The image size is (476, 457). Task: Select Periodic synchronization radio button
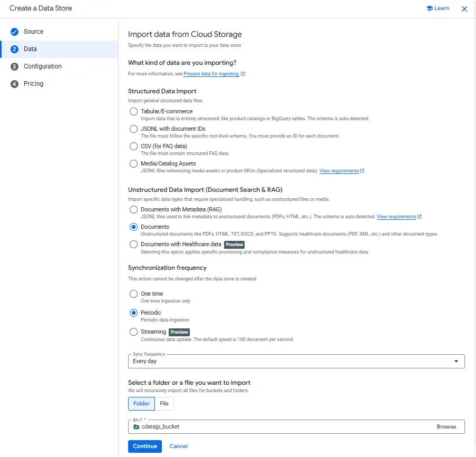click(x=133, y=313)
